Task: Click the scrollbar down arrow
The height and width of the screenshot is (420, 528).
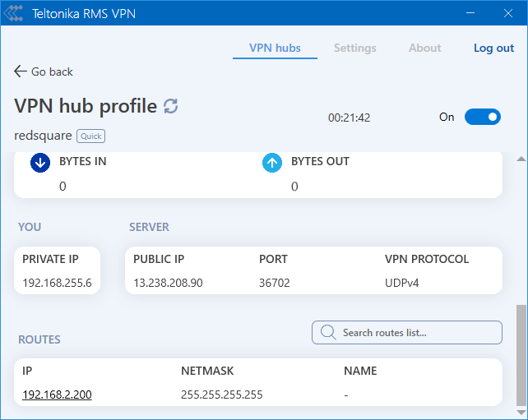Action: [521, 412]
